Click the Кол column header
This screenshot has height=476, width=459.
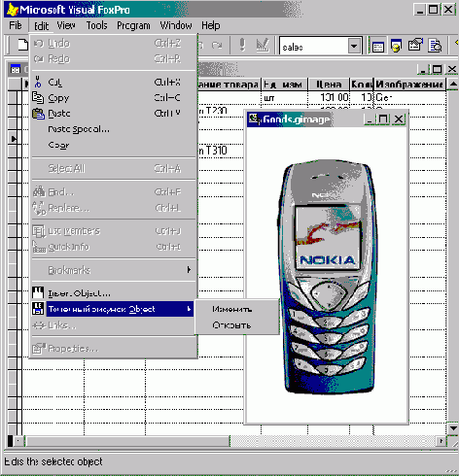362,85
